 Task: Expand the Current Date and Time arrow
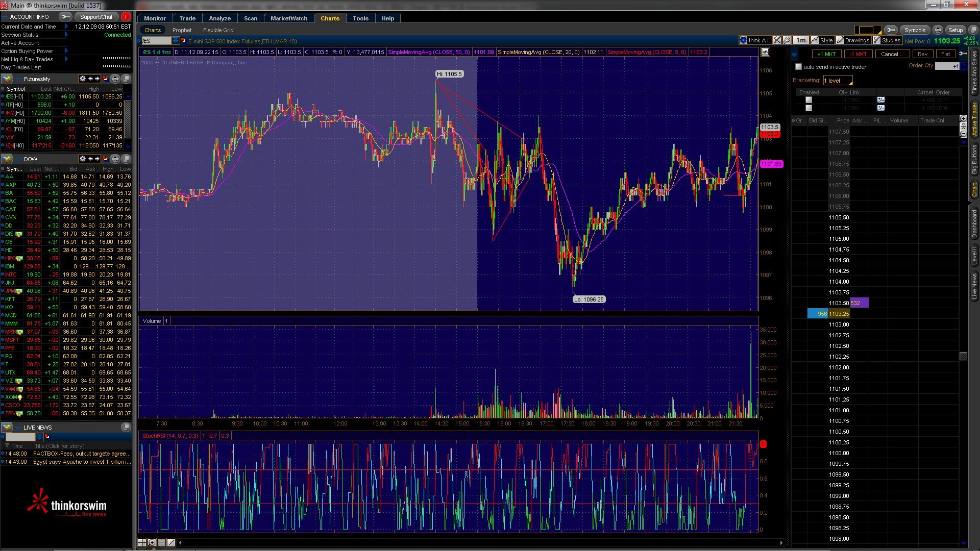coord(66,27)
